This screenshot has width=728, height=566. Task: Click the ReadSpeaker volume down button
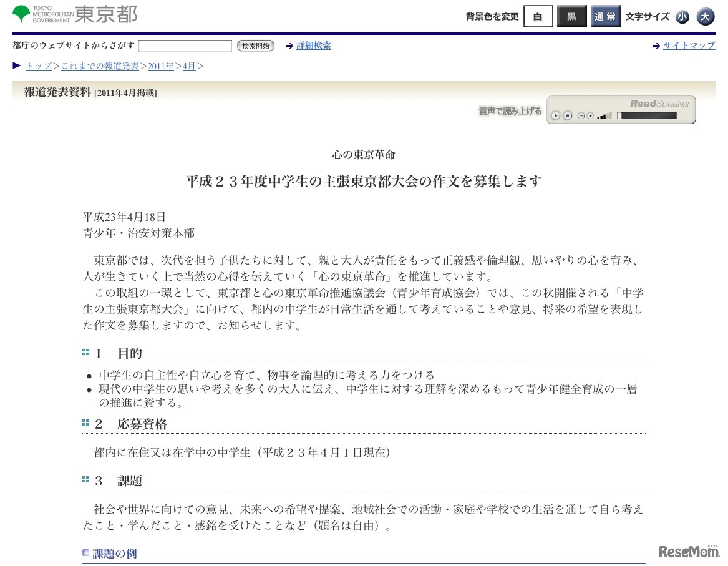pyautogui.click(x=581, y=115)
